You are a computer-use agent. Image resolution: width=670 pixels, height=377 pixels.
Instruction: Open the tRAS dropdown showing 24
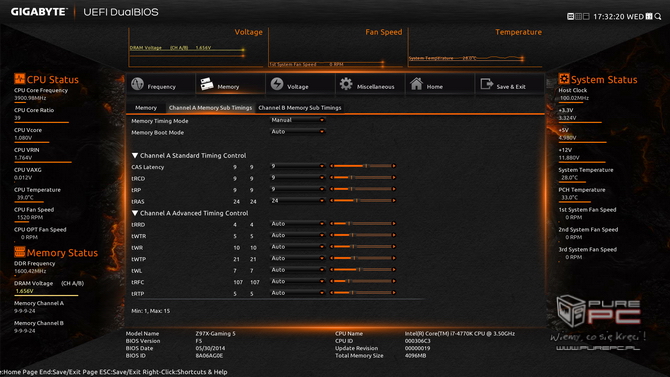[297, 200]
